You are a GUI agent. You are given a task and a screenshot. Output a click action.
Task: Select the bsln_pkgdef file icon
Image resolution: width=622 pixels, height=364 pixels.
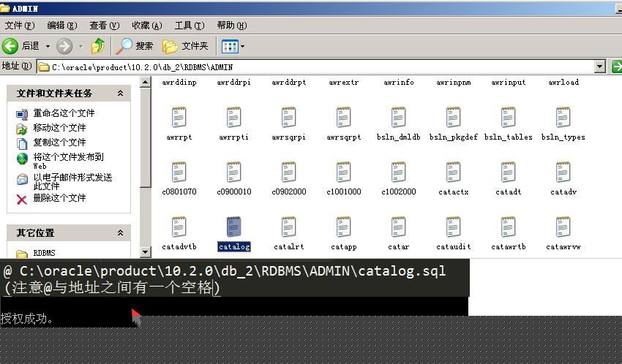pyautogui.click(x=454, y=117)
